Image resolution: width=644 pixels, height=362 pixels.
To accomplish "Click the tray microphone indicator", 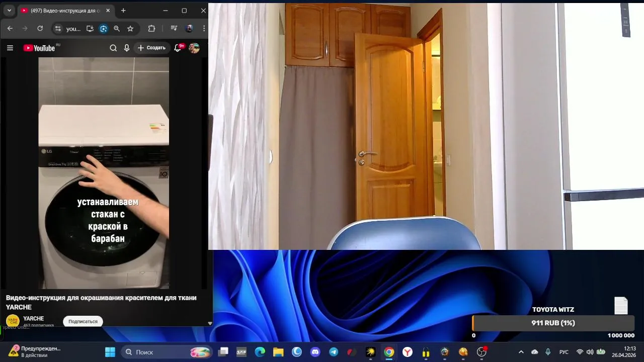I will click(x=548, y=352).
